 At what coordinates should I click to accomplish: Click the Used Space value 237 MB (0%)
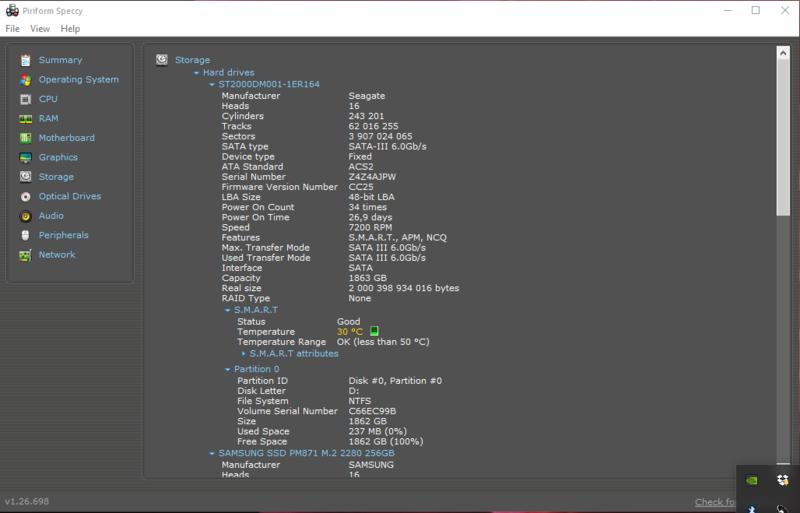[x=378, y=431]
